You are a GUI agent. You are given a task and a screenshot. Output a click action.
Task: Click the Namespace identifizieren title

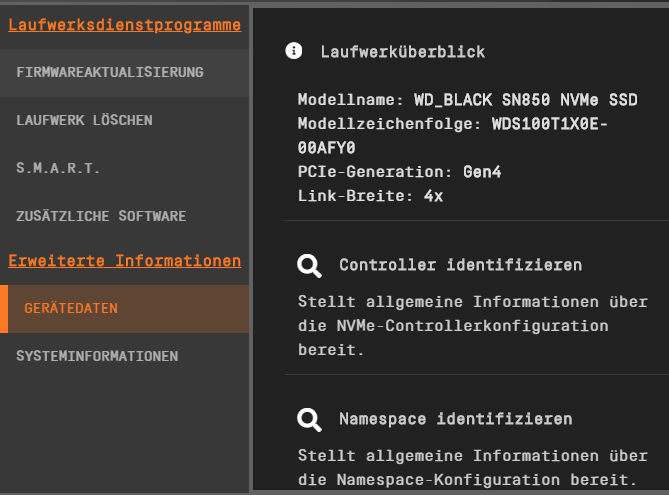tap(456, 419)
